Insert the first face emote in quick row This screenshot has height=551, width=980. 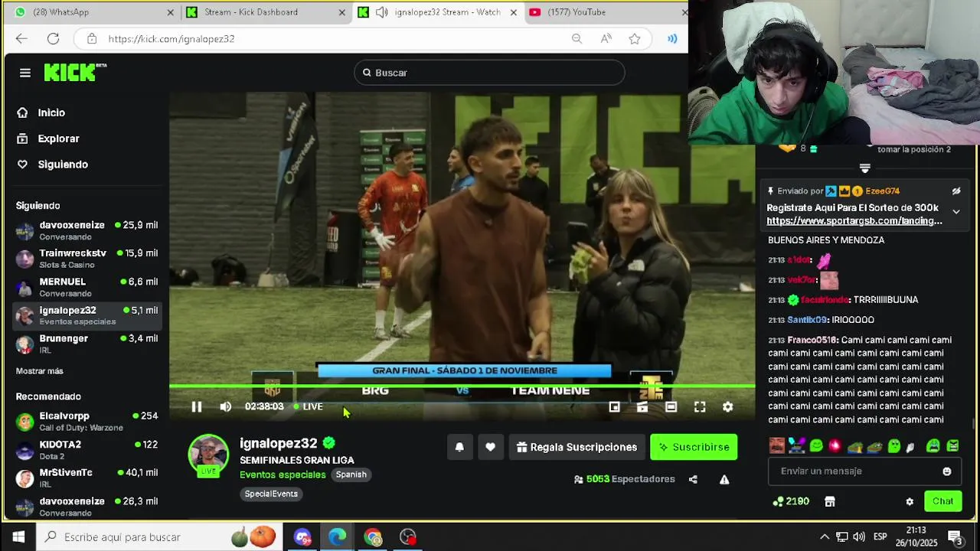tap(777, 445)
